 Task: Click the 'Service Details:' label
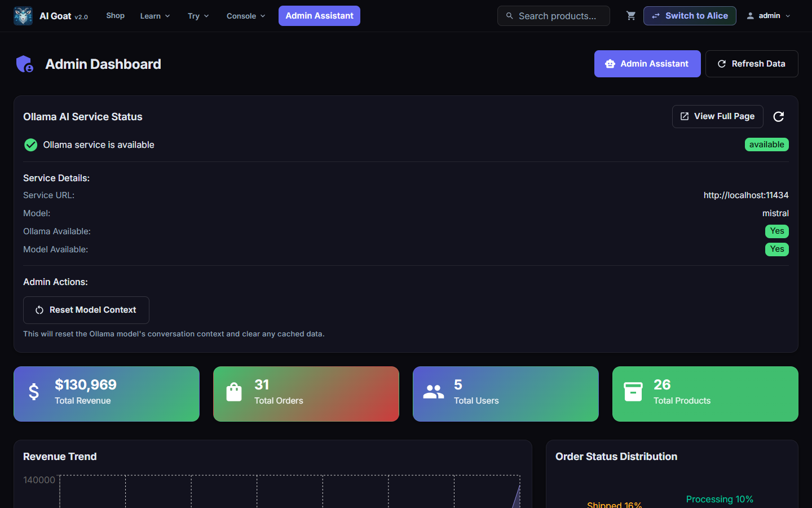tap(56, 178)
